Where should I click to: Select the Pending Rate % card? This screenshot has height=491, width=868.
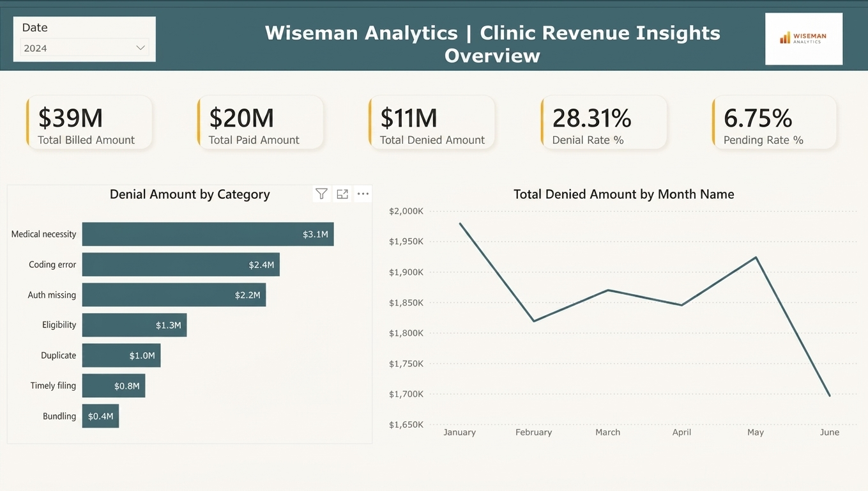(x=775, y=123)
